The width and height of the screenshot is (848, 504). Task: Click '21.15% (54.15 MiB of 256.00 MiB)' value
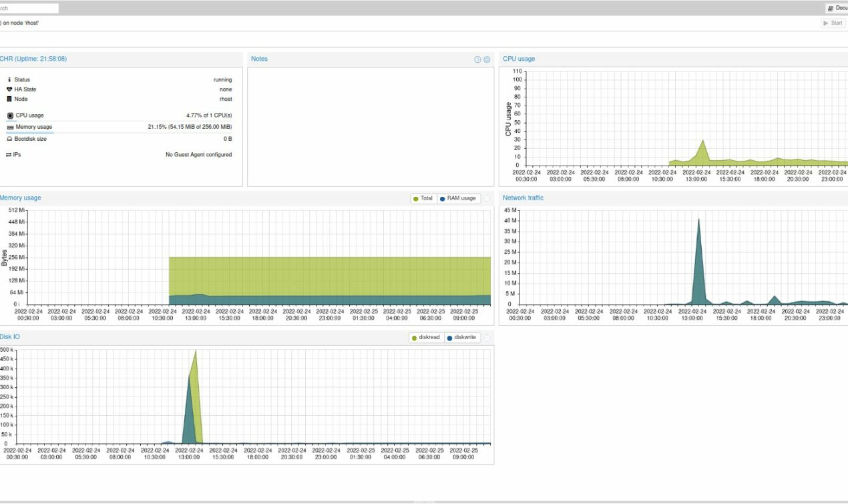coord(190,127)
